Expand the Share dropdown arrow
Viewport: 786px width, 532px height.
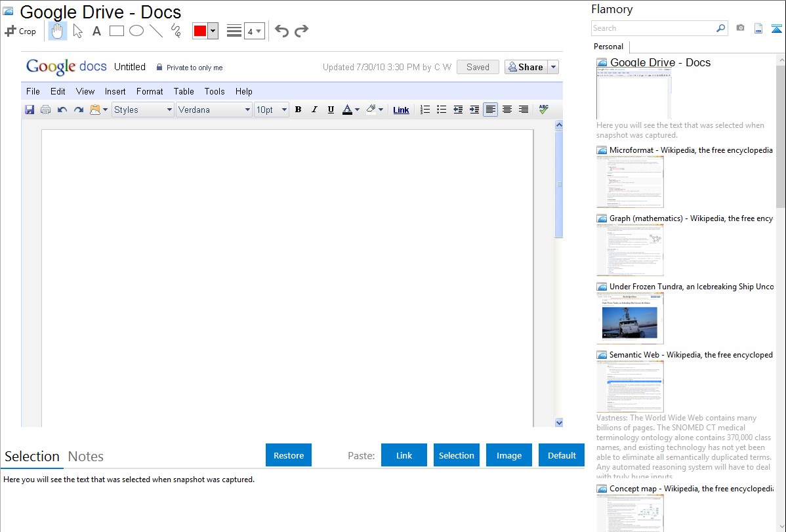pos(553,67)
